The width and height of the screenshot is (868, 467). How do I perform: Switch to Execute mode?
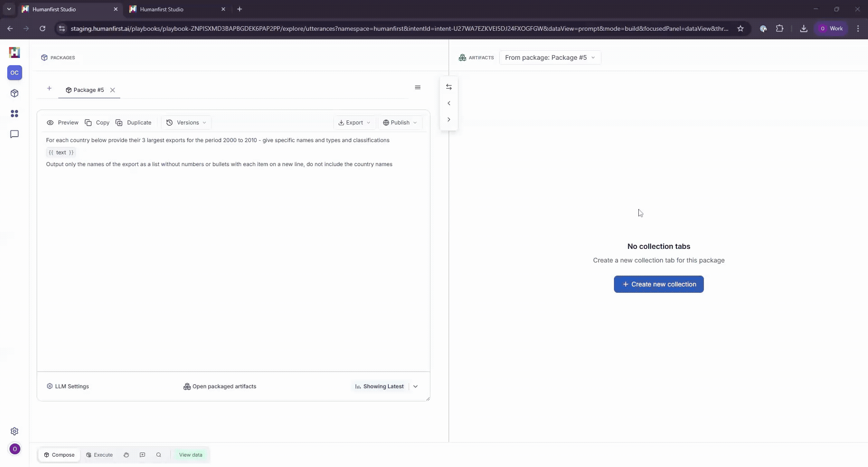(x=99, y=455)
